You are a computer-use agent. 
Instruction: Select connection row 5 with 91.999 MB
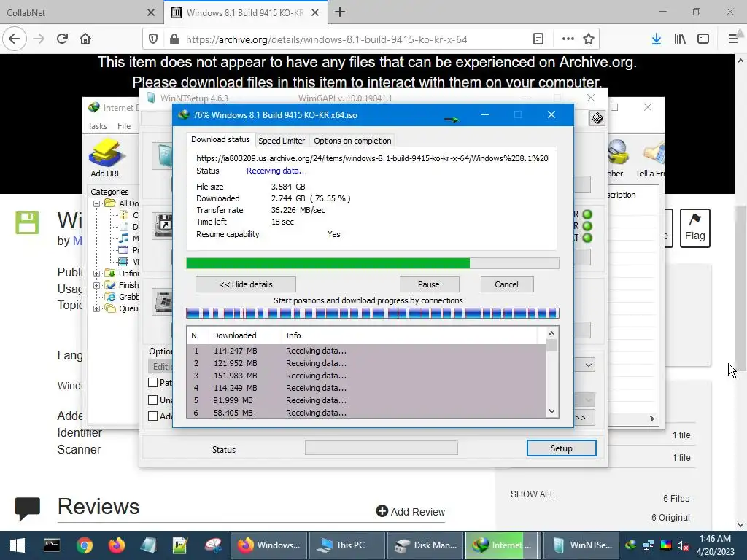pos(366,400)
